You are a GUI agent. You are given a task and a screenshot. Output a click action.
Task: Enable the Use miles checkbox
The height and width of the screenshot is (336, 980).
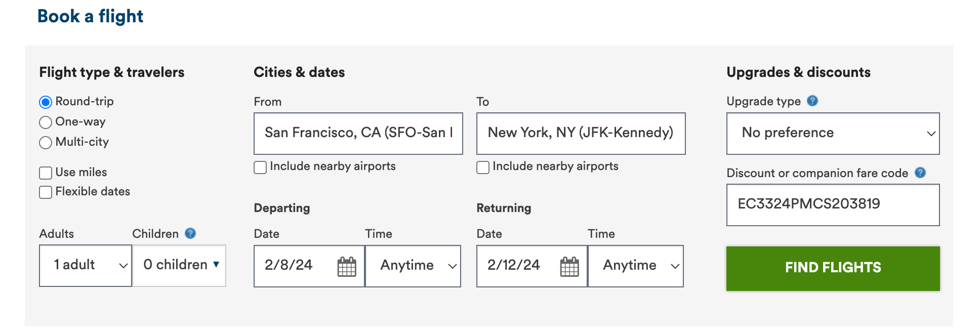click(46, 173)
